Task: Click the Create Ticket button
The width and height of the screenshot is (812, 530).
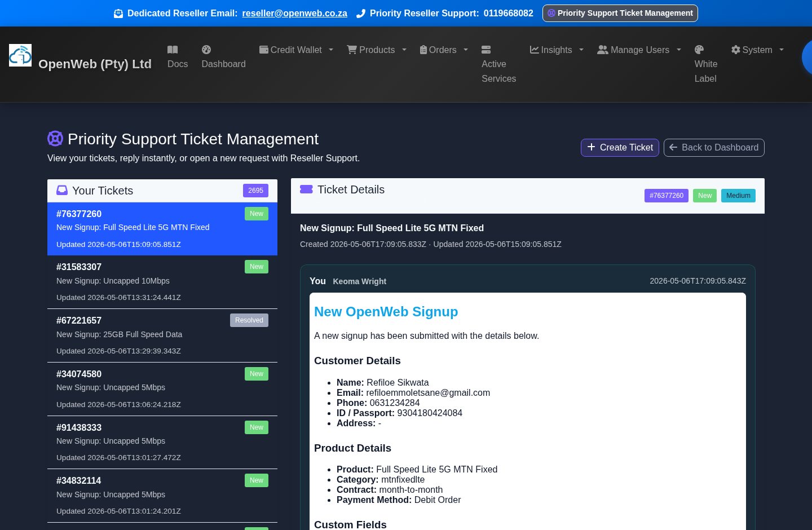Action: click(x=620, y=148)
